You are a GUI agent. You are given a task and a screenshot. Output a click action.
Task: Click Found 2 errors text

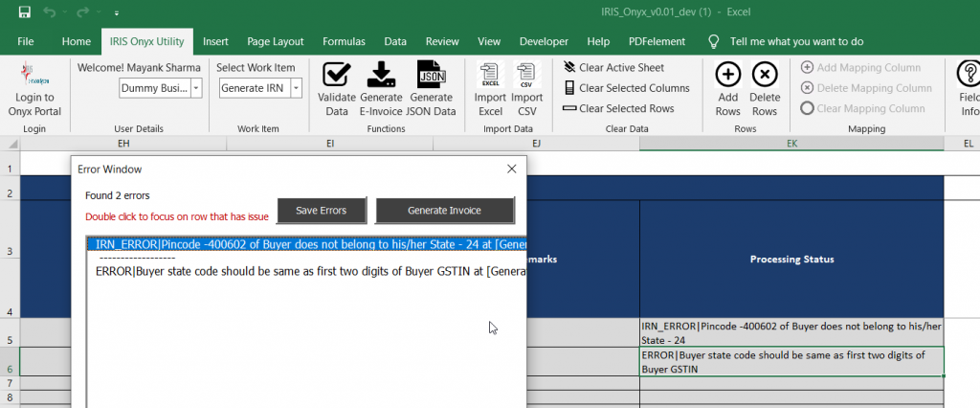pyautogui.click(x=118, y=196)
